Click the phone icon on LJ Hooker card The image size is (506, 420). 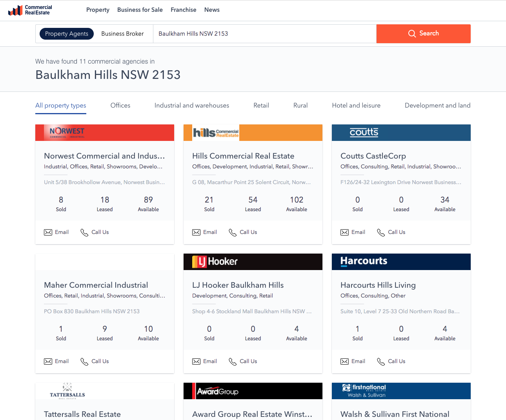[x=233, y=362]
